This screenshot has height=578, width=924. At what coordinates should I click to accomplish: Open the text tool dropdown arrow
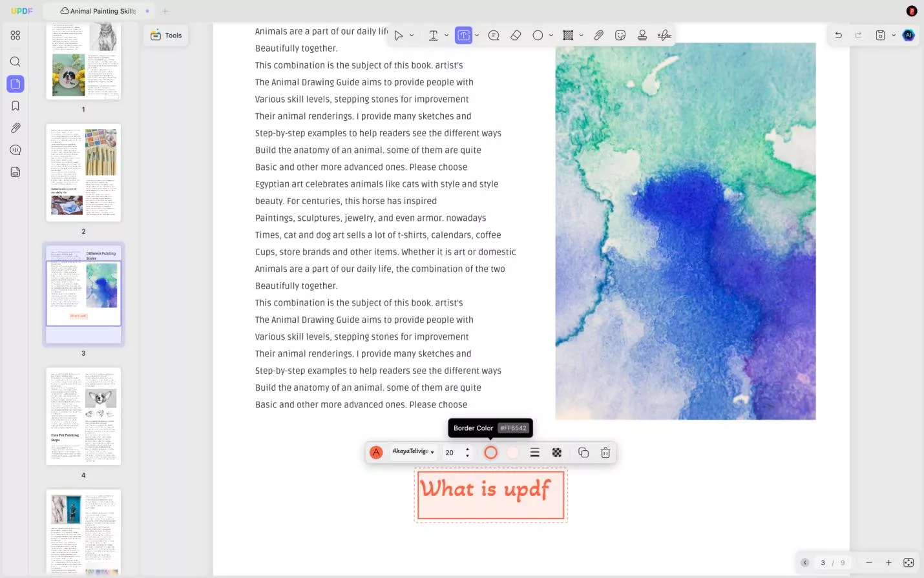coord(446,36)
